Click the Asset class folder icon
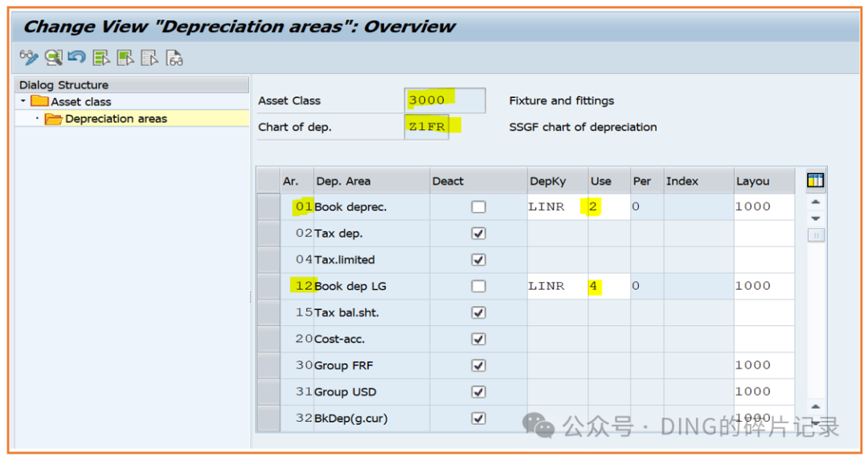Image resolution: width=868 pixels, height=461 pixels. [39, 100]
